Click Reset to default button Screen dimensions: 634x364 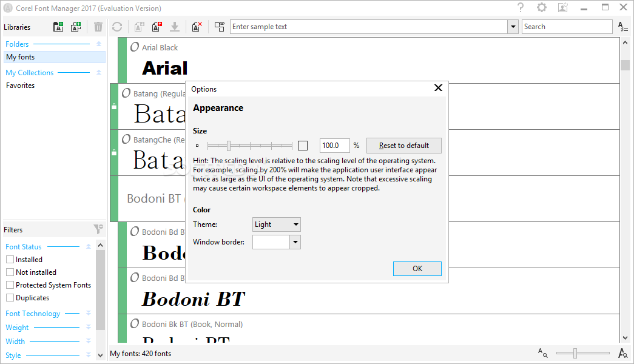404,146
